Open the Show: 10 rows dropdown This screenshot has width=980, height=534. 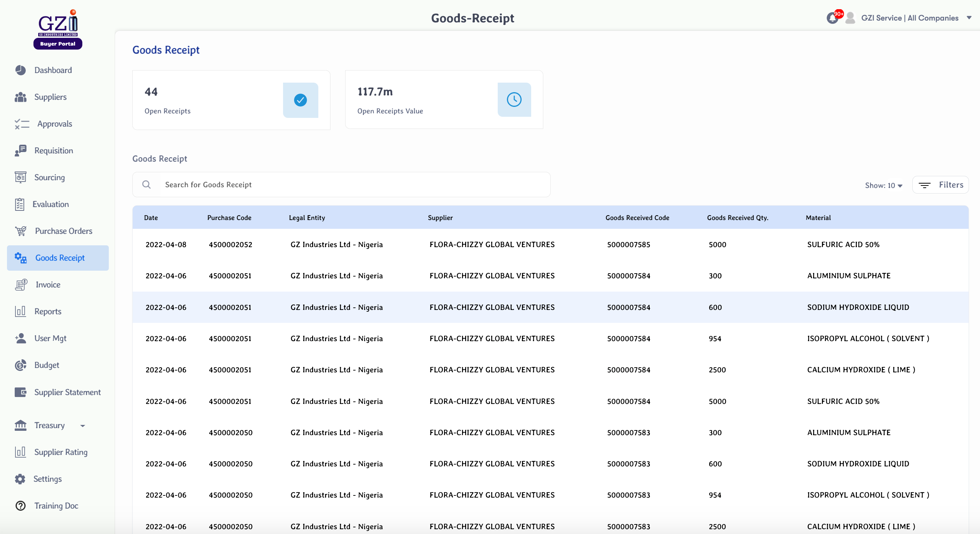pos(883,185)
